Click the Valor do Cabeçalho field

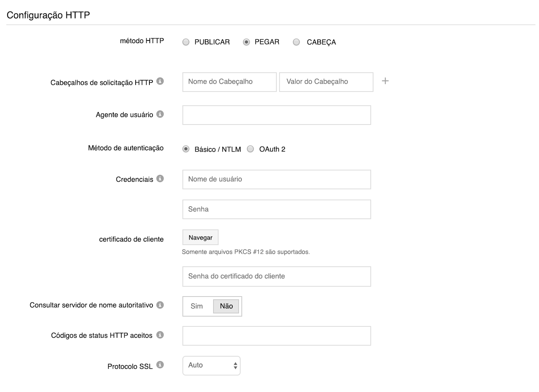[326, 82]
